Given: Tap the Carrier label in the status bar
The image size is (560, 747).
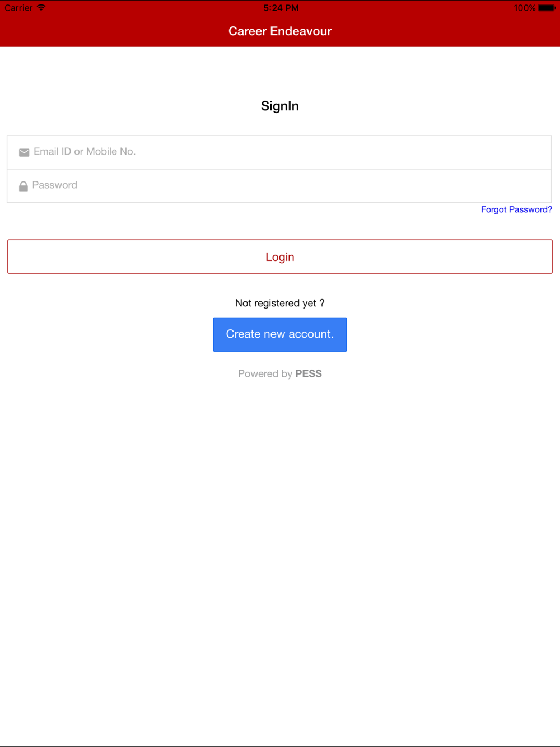Looking at the screenshot, I should pos(18,8).
